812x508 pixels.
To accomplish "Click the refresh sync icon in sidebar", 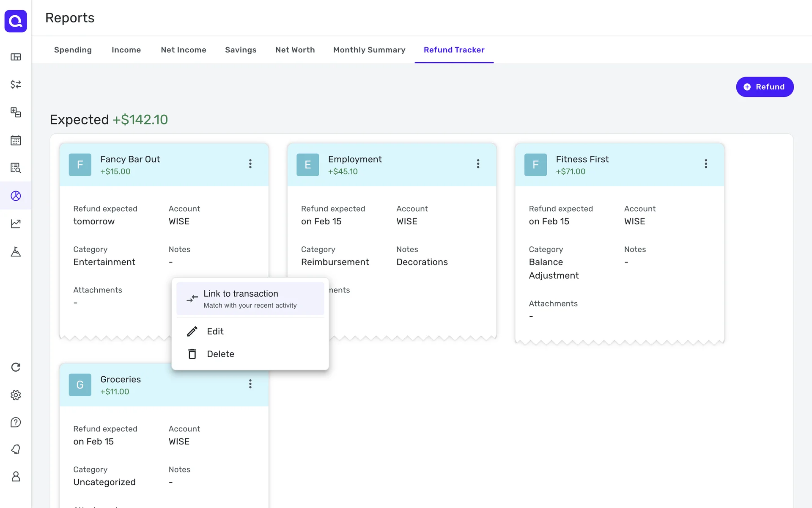I will [16, 367].
